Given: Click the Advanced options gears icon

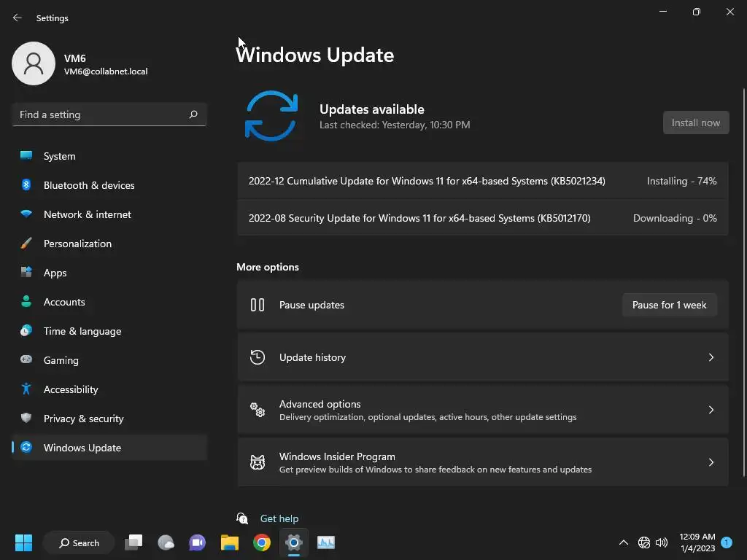Looking at the screenshot, I should point(258,410).
